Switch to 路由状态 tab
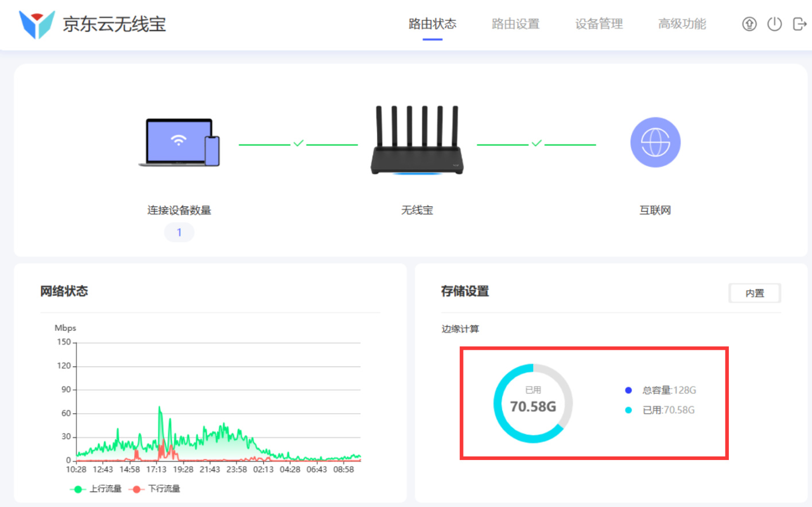Image resolution: width=812 pixels, height=507 pixels. point(433,24)
